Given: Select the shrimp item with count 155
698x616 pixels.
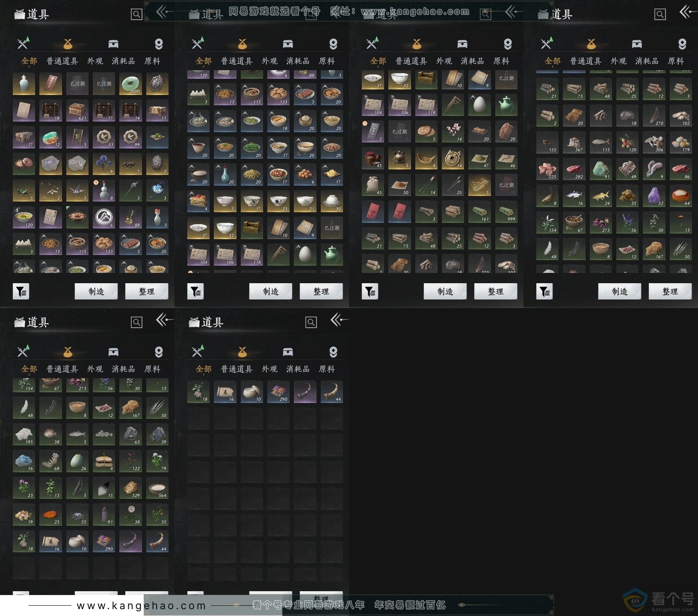Looking at the screenshot, I should [547, 142].
